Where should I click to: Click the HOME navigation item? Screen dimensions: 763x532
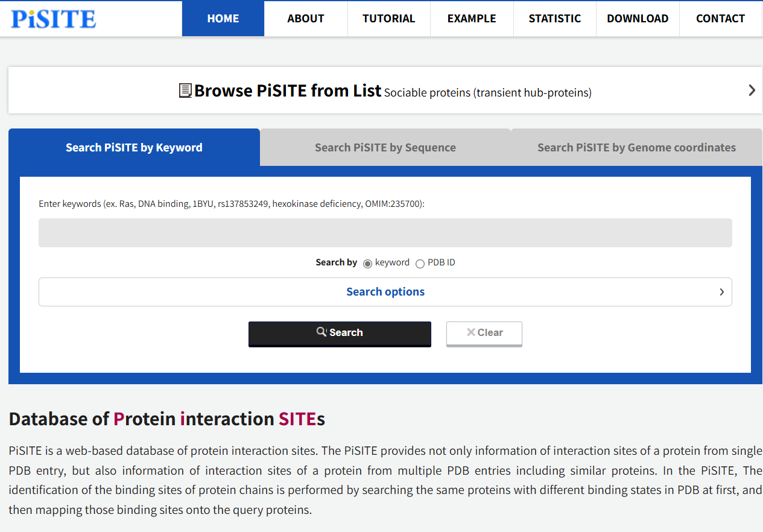(223, 19)
